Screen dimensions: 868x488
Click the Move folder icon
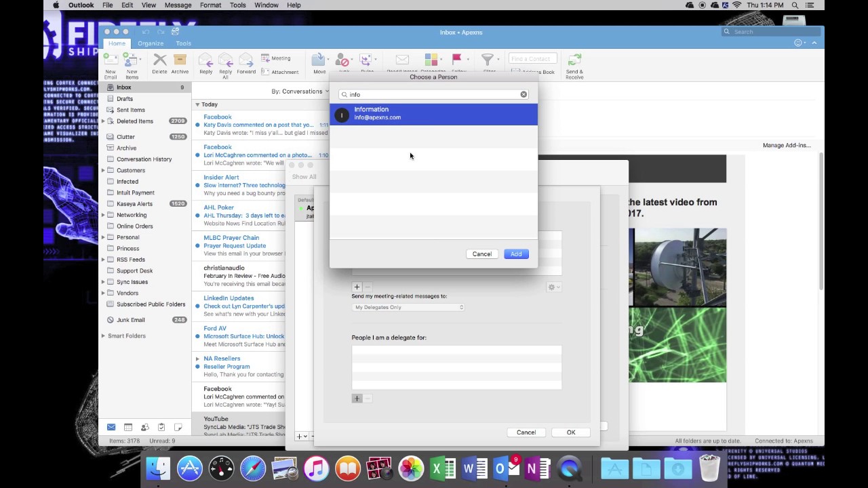319,60
